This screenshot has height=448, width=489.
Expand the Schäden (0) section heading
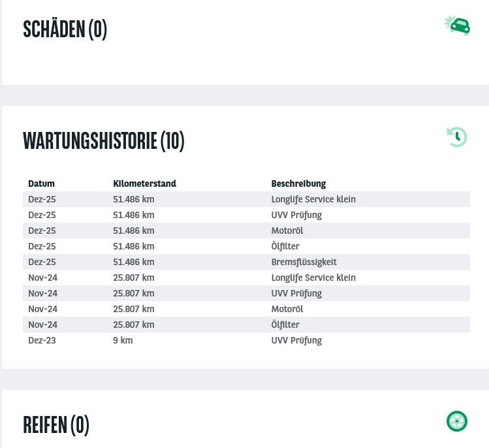[x=65, y=29]
